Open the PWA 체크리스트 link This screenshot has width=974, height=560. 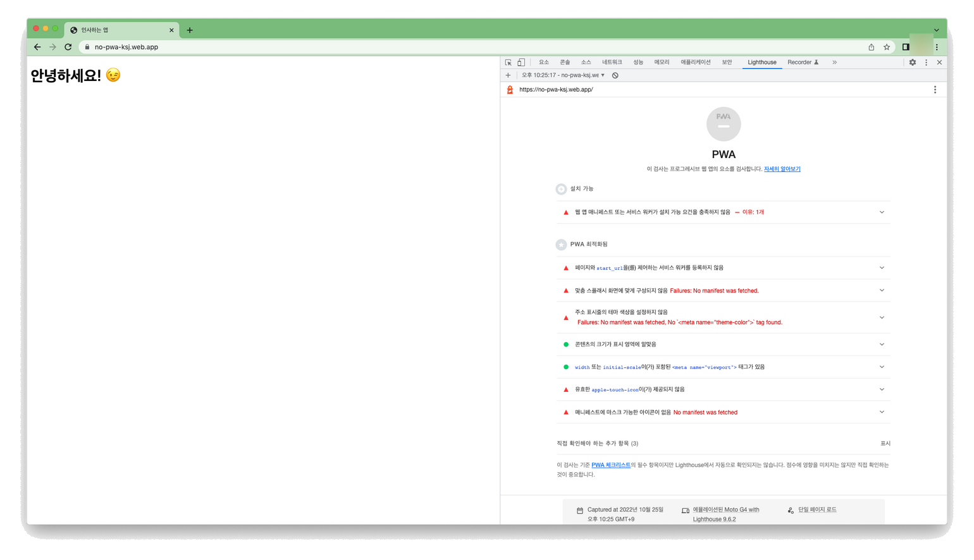point(611,465)
